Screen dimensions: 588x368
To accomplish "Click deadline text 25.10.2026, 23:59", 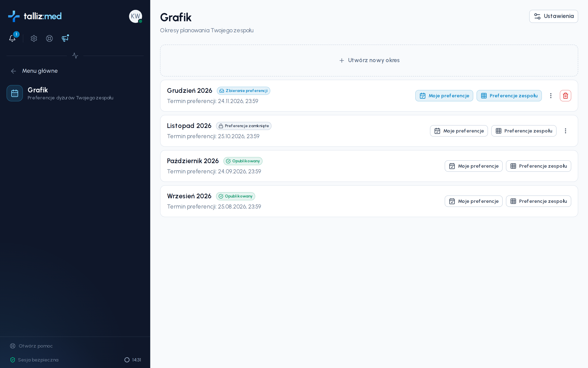I will tap(239, 136).
